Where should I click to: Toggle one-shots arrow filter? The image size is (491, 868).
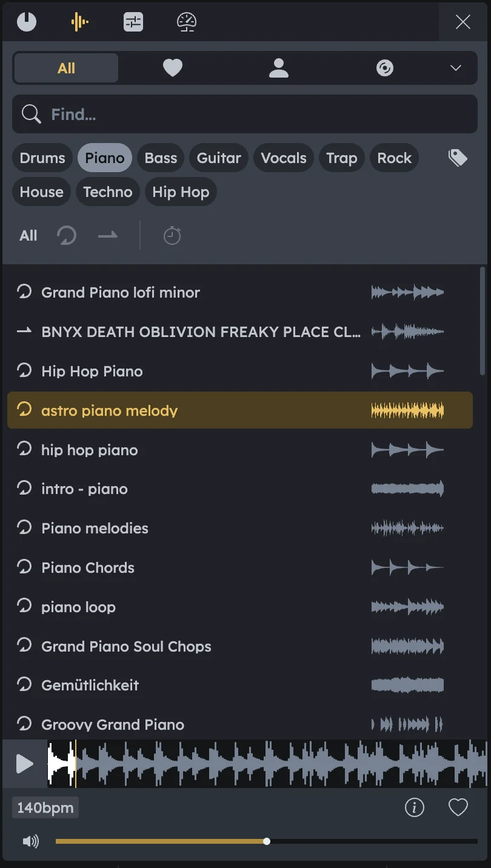[108, 235]
